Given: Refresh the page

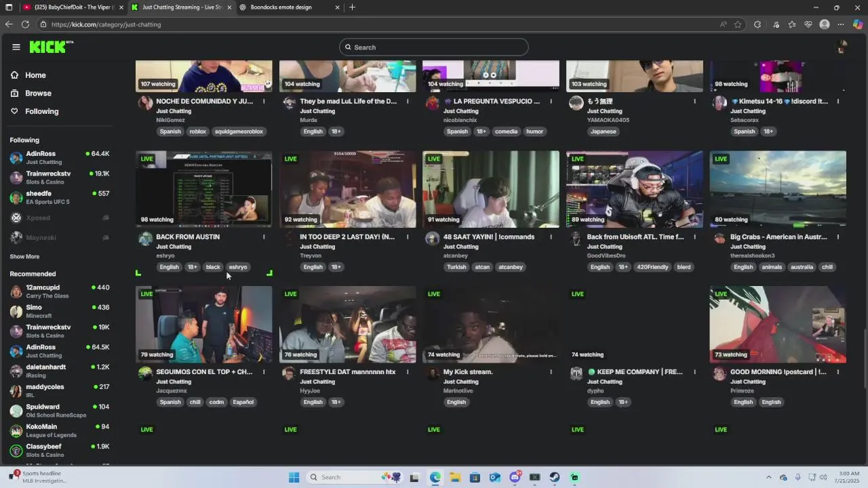Looking at the screenshot, I should pyautogui.click(x=25, y=24).
